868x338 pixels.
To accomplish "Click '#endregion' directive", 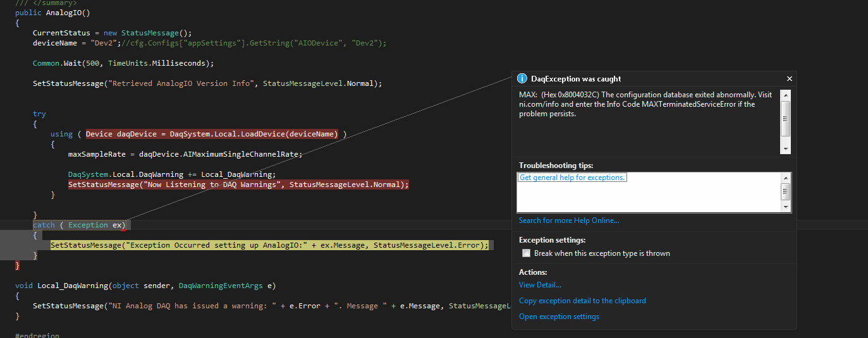I will click(x=37, y=335).
